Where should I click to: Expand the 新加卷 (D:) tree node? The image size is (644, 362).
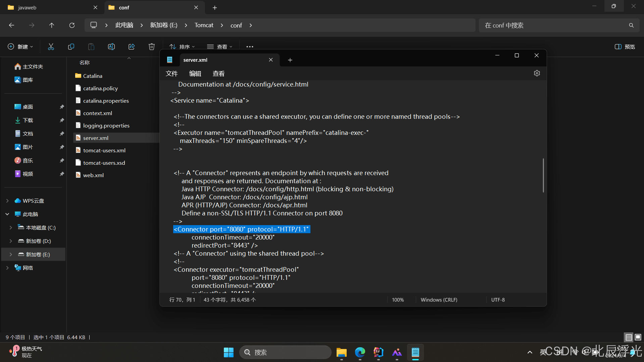pyautogui.click(x=11, y=241)
